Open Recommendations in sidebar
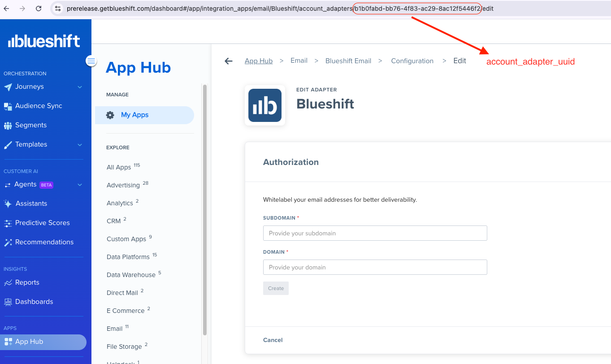The height and width of the screenshot is (364, 611). [x=44, y=242]
